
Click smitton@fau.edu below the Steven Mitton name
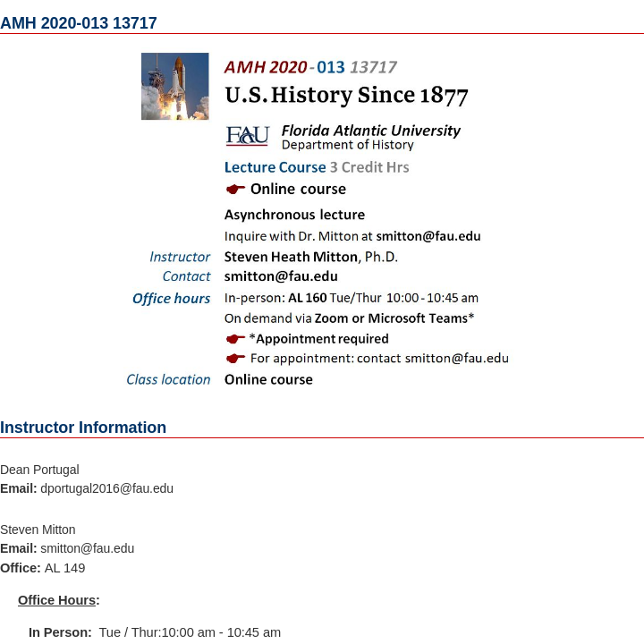87,548
